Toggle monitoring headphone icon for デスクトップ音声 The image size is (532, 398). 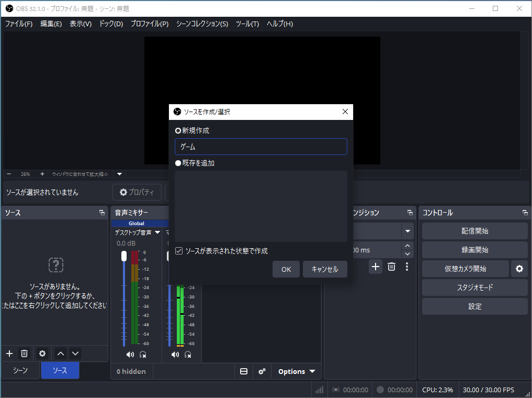(x=143, y=355)
